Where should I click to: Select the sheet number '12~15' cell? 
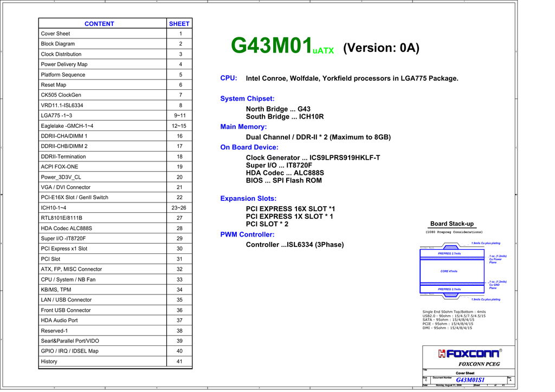coord(179,126)
